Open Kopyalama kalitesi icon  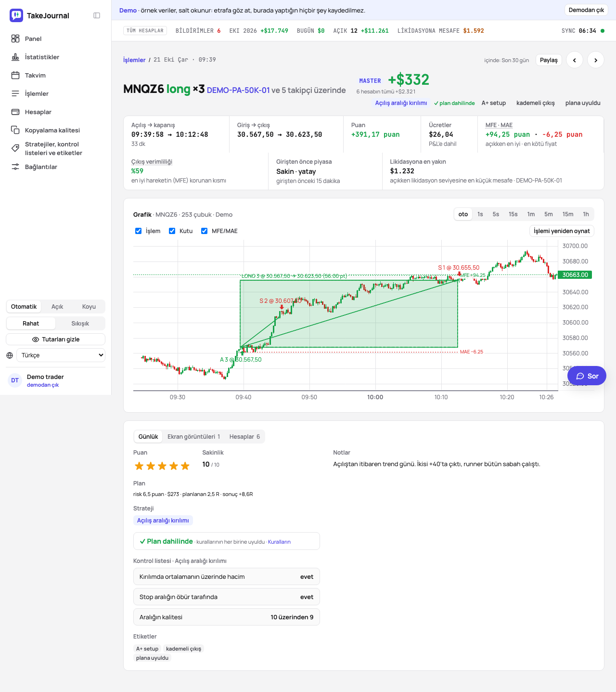coord(15,130)
